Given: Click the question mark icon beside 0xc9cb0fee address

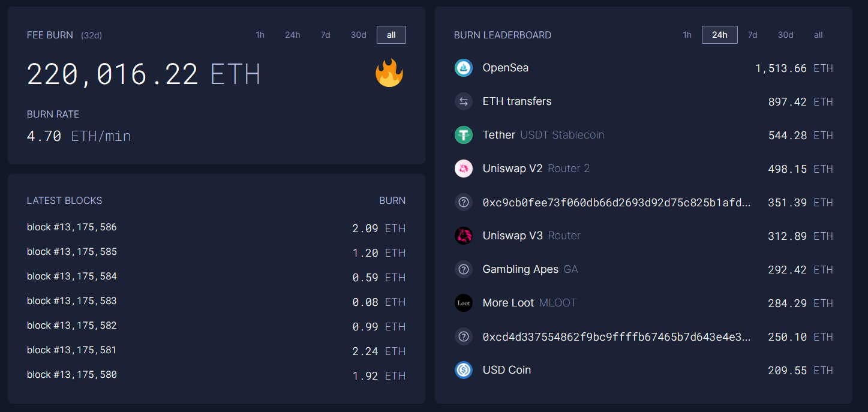Looking at the screenshot, I should pos(464,203).
